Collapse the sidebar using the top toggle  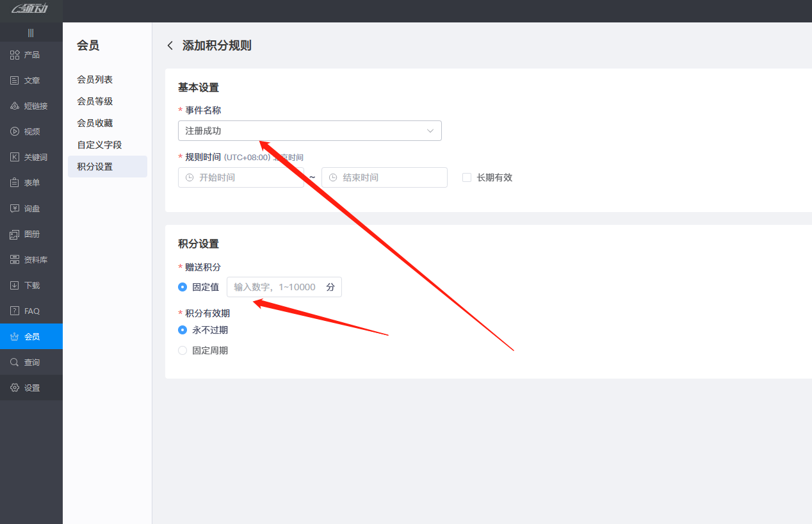coord(31,31)
